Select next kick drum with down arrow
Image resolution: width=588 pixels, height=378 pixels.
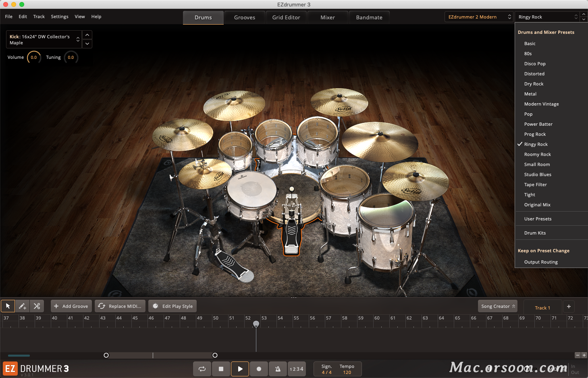[x=87, y=44]
